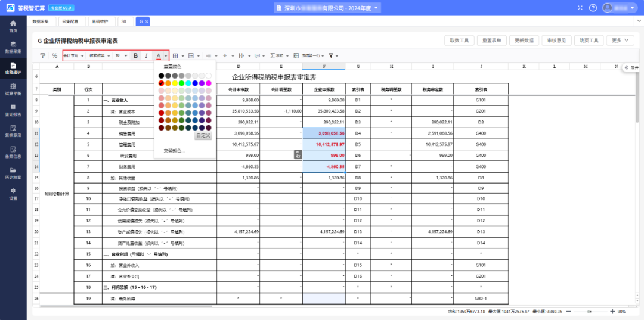Select the G101 cell in 营业收入 row
Image resolution: width=644 pixels, height=320 pixels.
[x=481, y=100]
